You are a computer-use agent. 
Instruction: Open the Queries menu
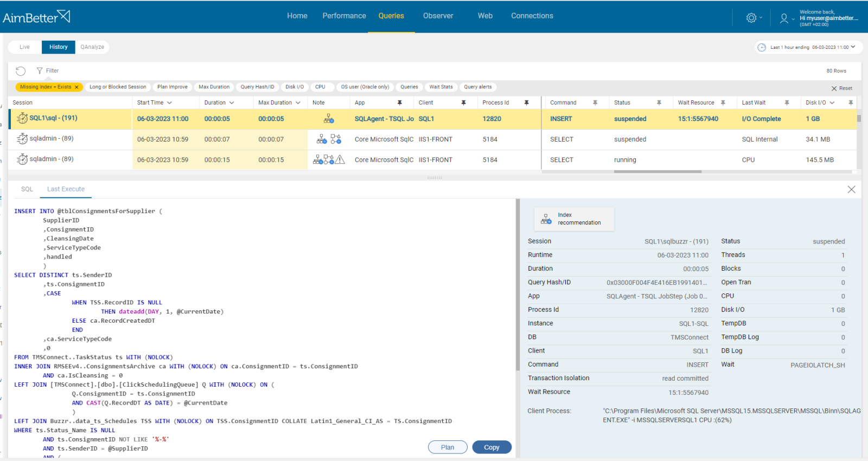(x=391, y=16)
